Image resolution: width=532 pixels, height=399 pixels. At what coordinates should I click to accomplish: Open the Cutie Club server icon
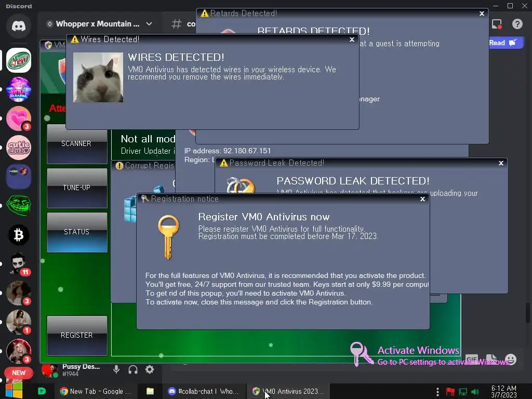tap(19, 148)
